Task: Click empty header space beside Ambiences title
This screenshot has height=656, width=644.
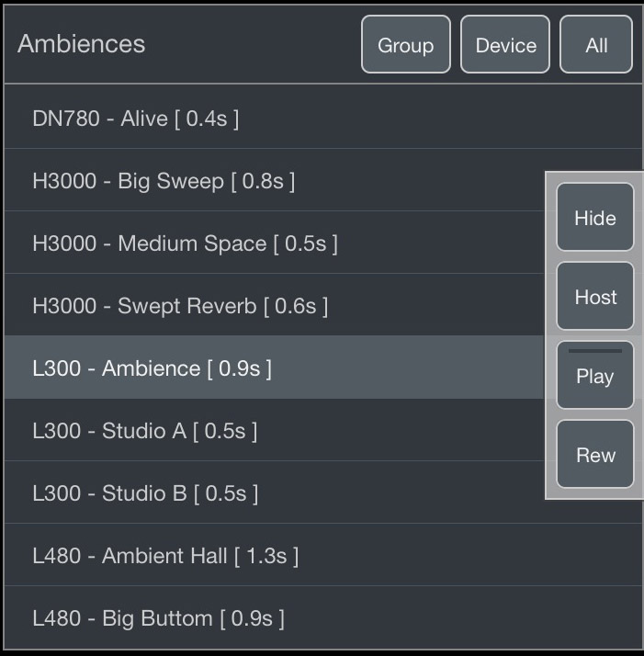Action: [x=253, y=44]
